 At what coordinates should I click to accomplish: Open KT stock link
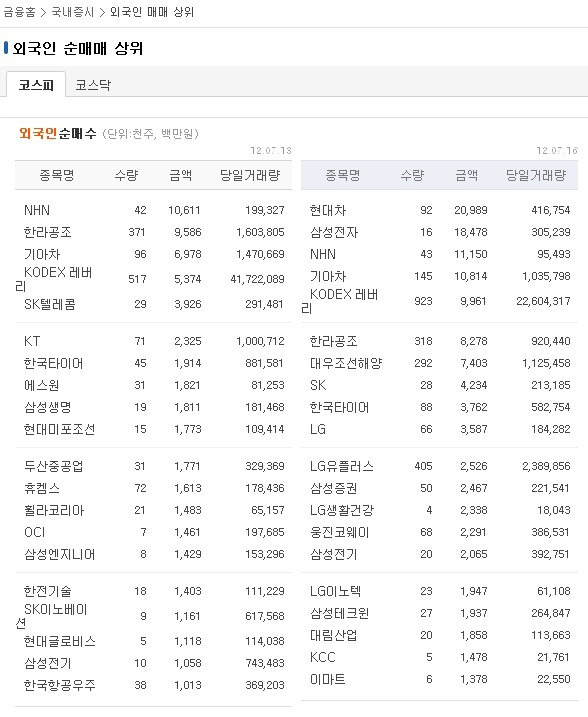click(x=32, y=341)
